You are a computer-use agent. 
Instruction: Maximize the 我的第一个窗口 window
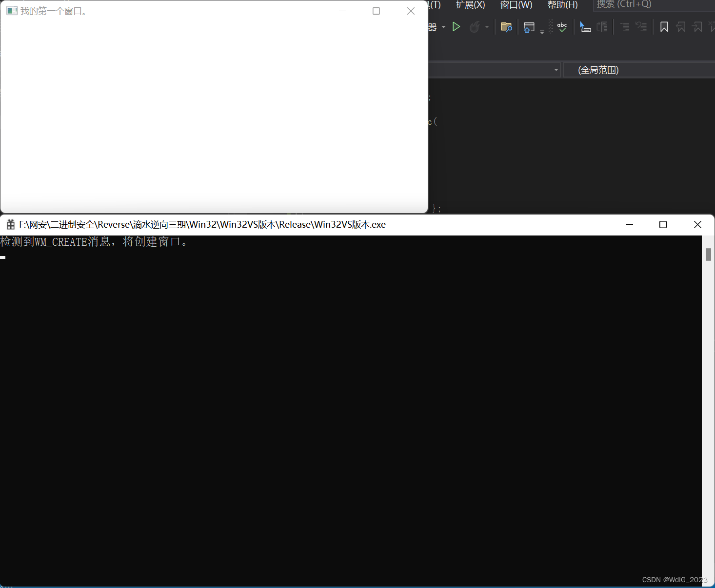click(x=376, y=11)
